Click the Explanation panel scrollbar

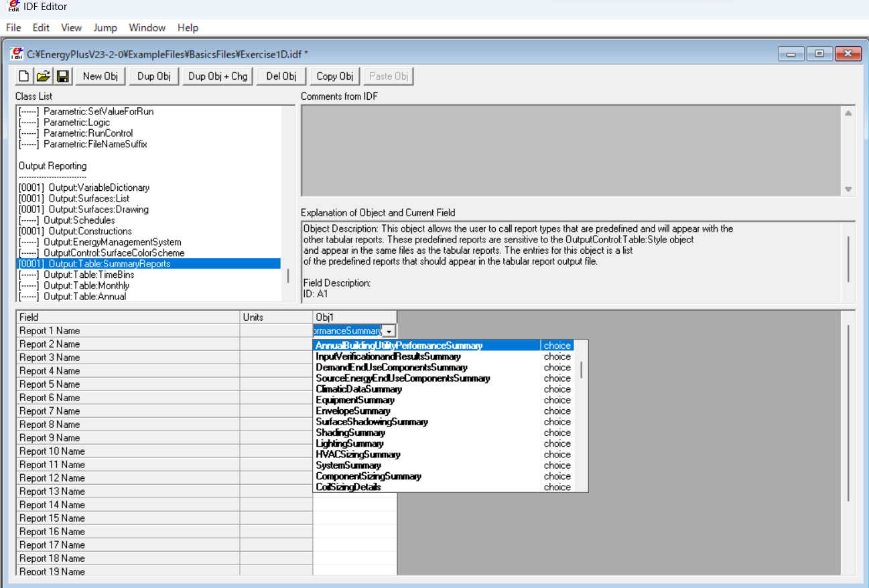click(848, 259)
